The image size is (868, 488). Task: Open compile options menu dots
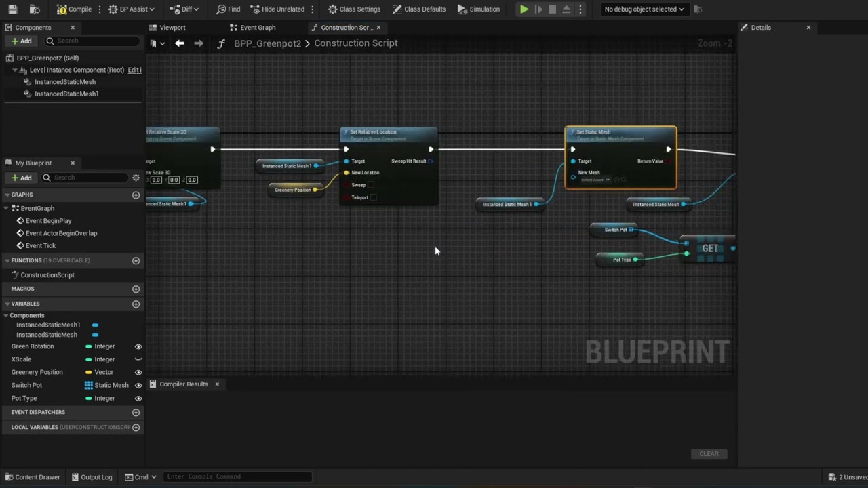click(100, 9)
